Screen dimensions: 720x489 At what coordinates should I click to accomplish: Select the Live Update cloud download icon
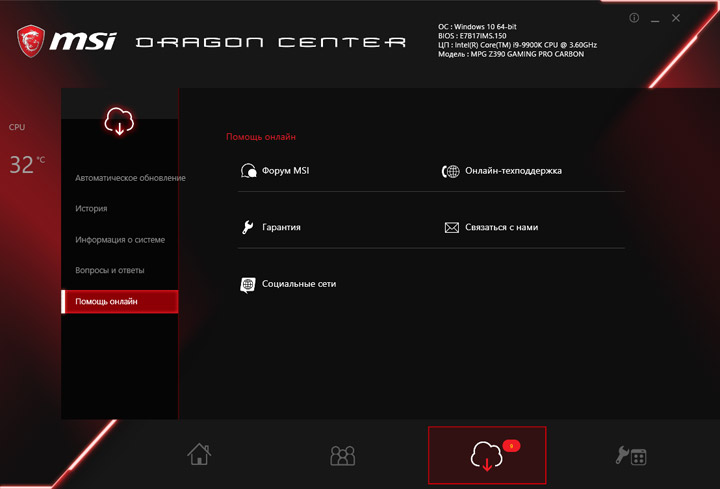[486, 456]
